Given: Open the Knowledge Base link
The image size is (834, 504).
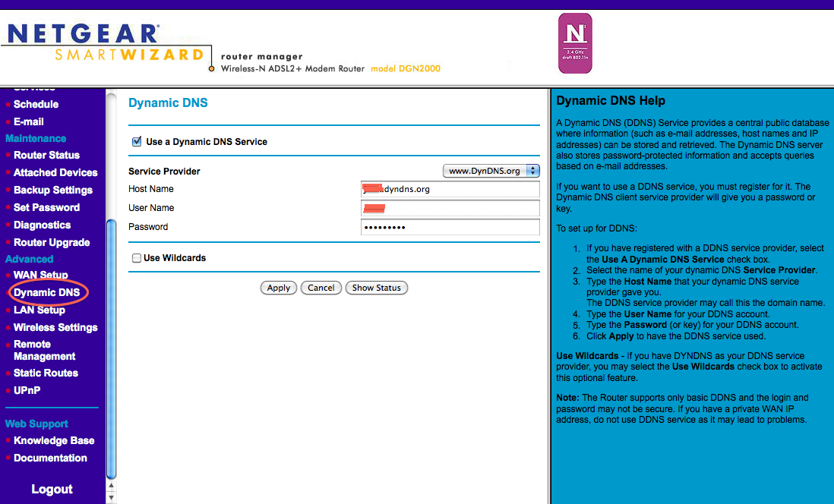Looking at the screenshot, I should pos(54,441).
